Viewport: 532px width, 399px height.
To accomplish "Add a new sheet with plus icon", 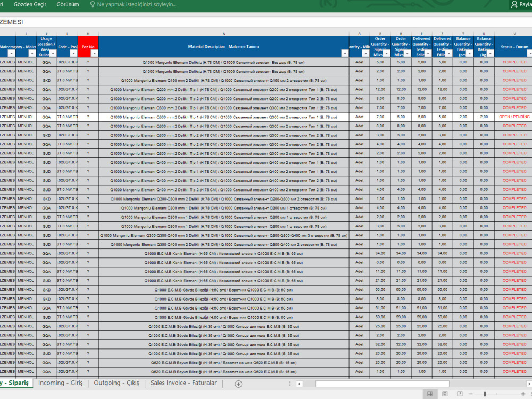I will (238, 384).
